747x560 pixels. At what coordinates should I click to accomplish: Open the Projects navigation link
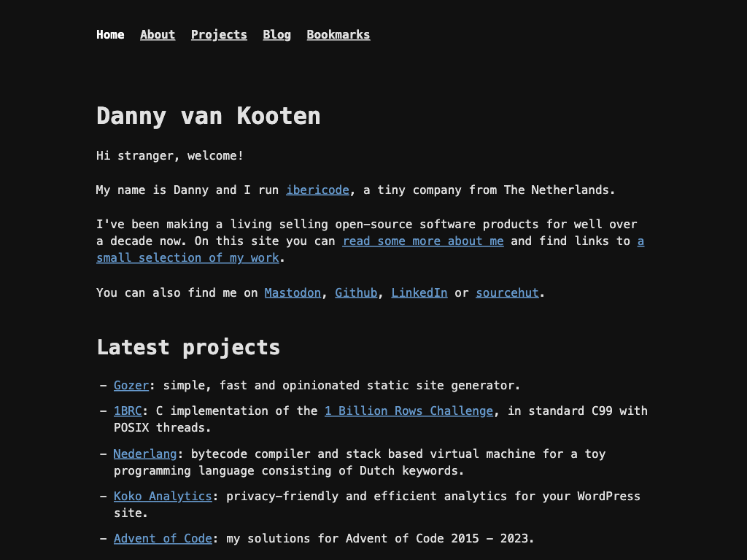pos(219,34)
